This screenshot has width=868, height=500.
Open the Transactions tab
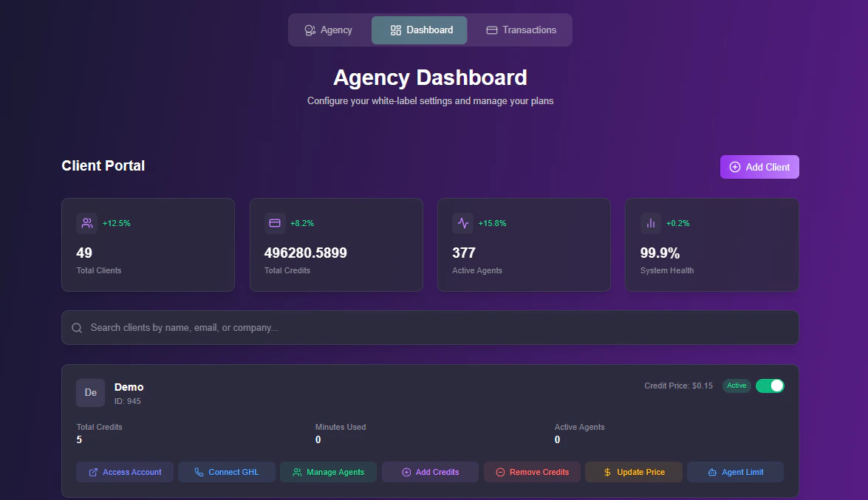coord(521,30)
